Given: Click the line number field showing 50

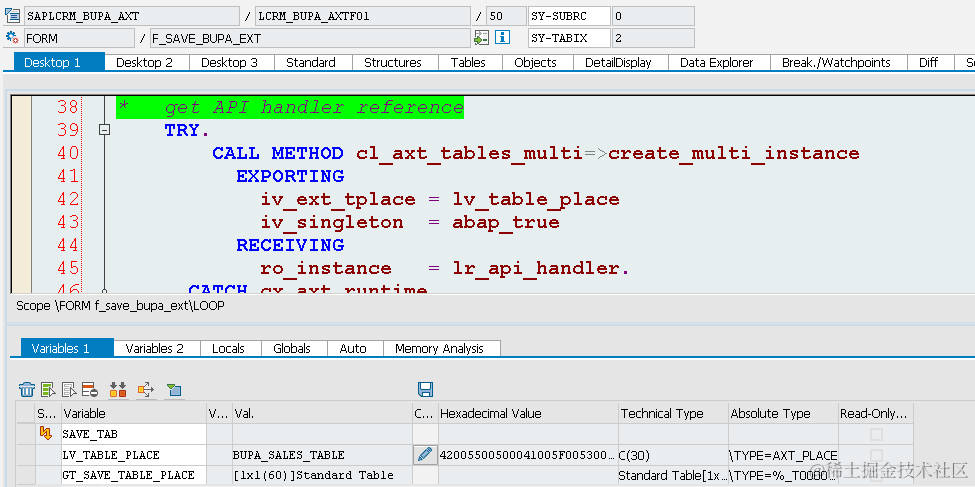Looking at the screenshot, I should (x=506, y=16).
